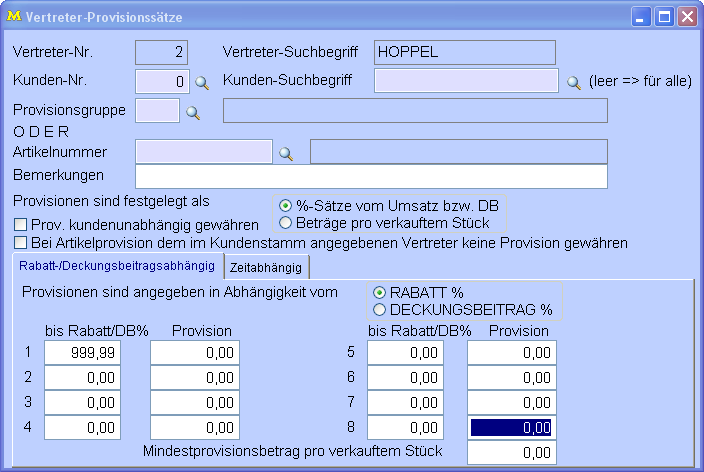Click row 7 Provision field
The height and width of the screenshot is (472, 704).
tap(512, 402)
